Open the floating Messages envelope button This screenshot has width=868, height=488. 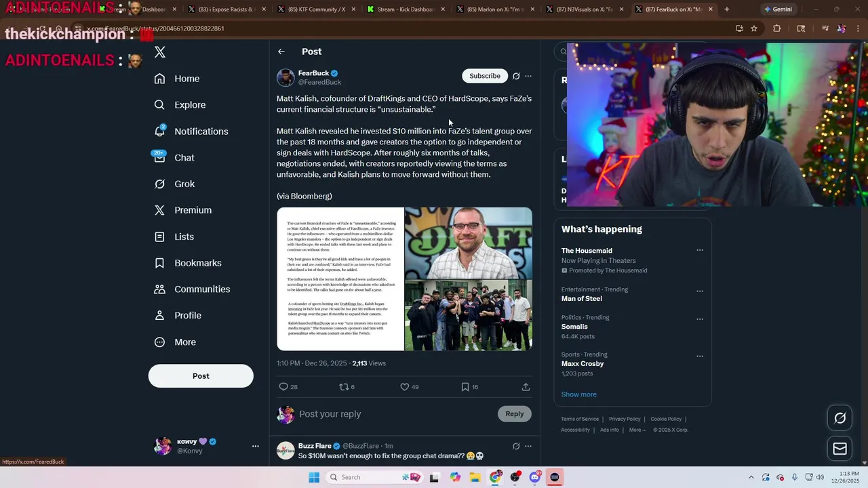pos(840,449)
